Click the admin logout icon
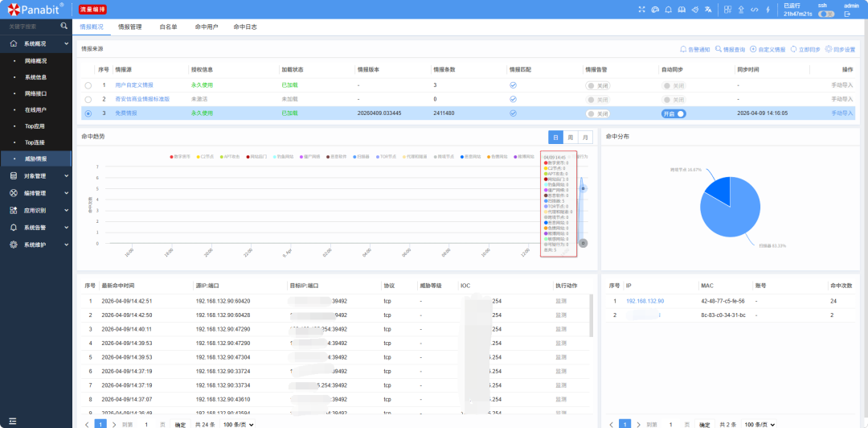This screenshot has width=868, height=428. [x=847, y=14]
